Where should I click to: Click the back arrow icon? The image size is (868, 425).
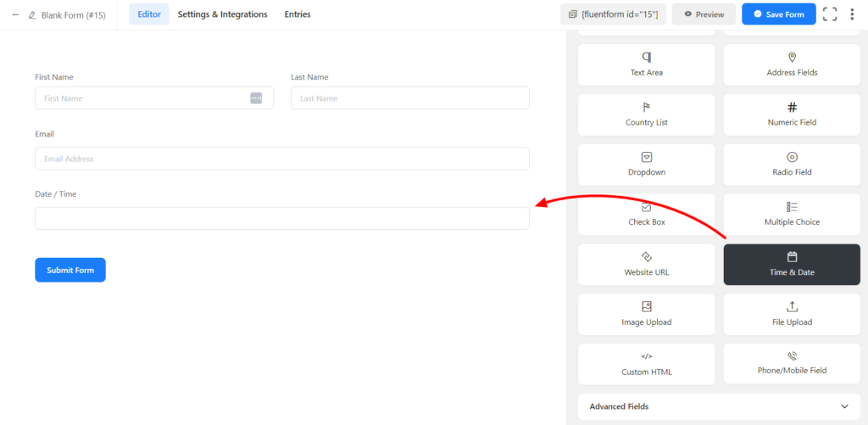[x=15, y=14]
